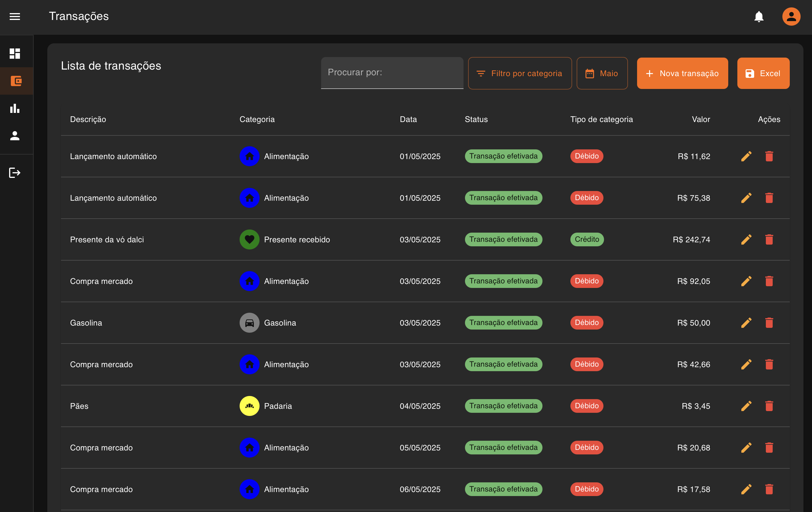Delete the Gasolina R$ 50,00 transaction
The image size is (812, 512).
coord(769,323)
